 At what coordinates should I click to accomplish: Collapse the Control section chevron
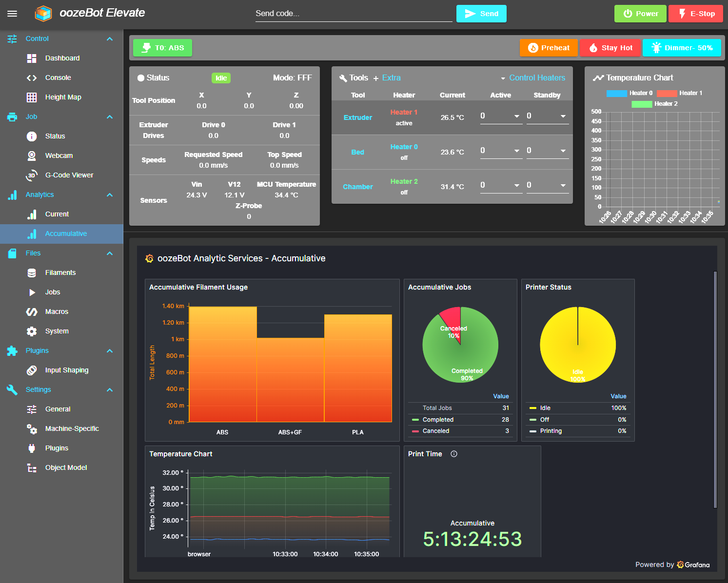(x=110, y=39)
